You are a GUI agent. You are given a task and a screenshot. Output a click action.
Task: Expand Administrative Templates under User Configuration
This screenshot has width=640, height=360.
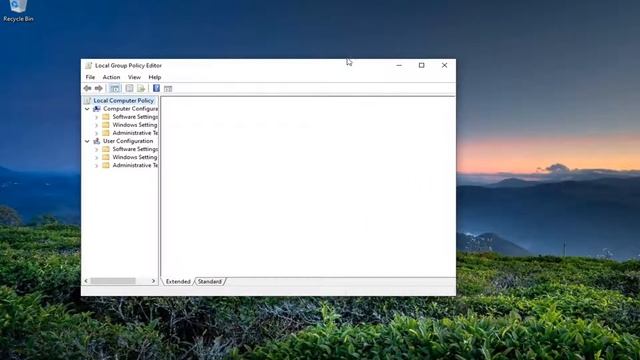click(x=96, y=166)
